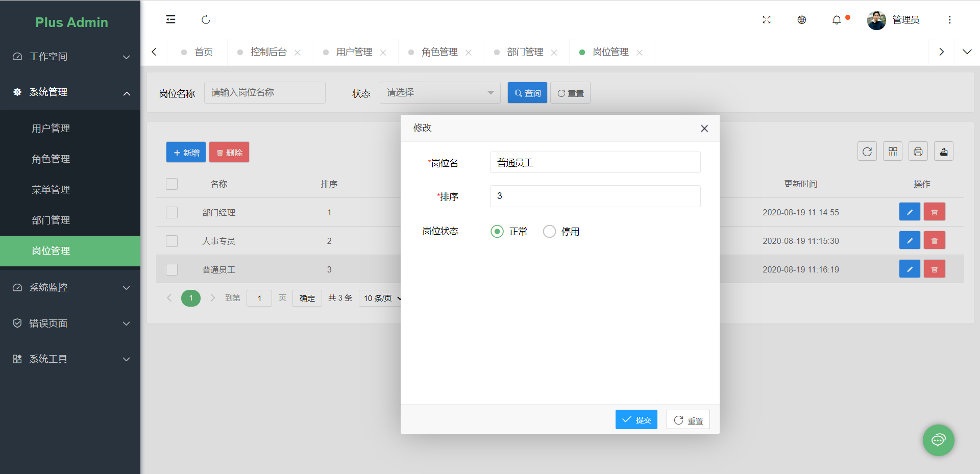Click the 重置 button in search bar
This screenshot has height=474, width=980.
tap(570, 93)
